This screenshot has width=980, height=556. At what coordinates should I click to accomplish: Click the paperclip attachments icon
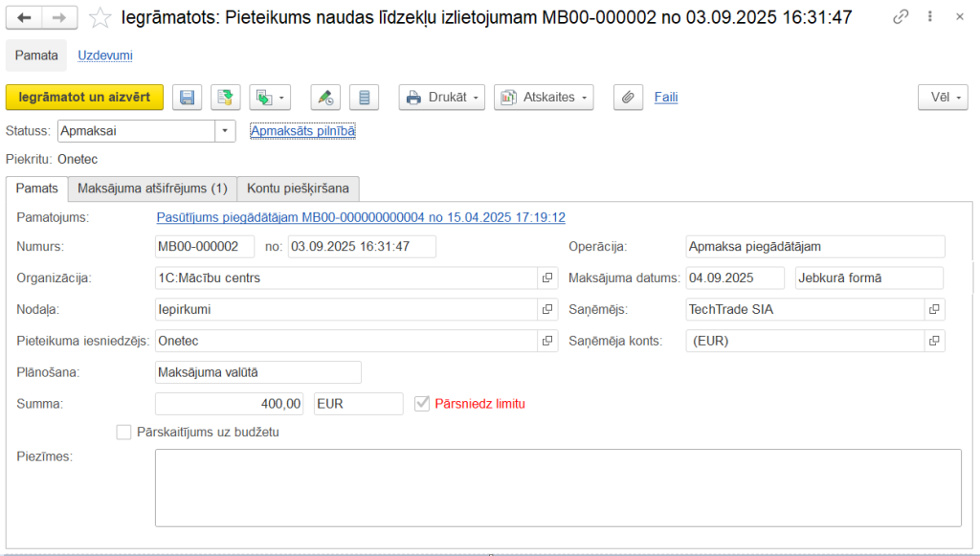628,97
